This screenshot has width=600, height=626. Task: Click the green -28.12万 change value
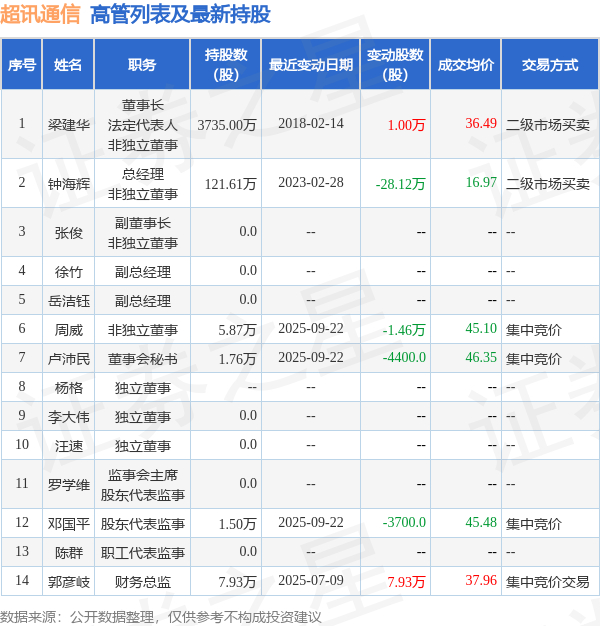click(400, 184)
